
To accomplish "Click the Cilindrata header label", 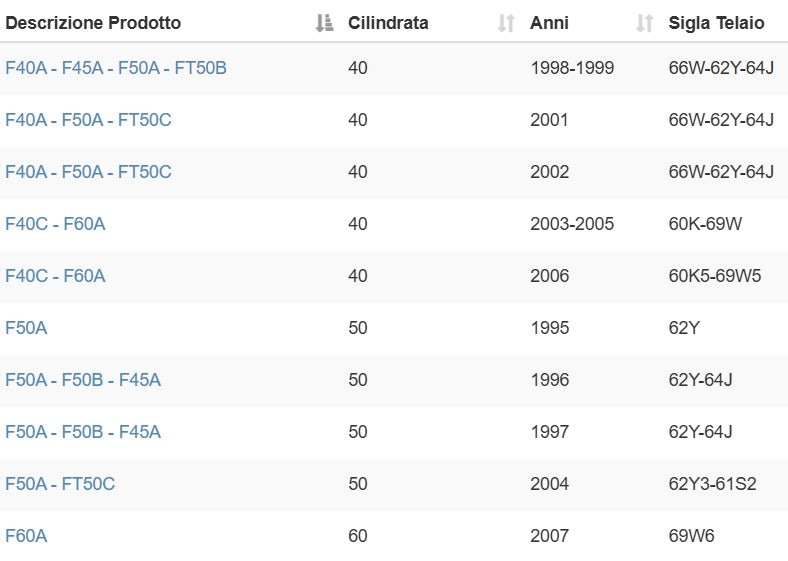I will coord(388,23).
